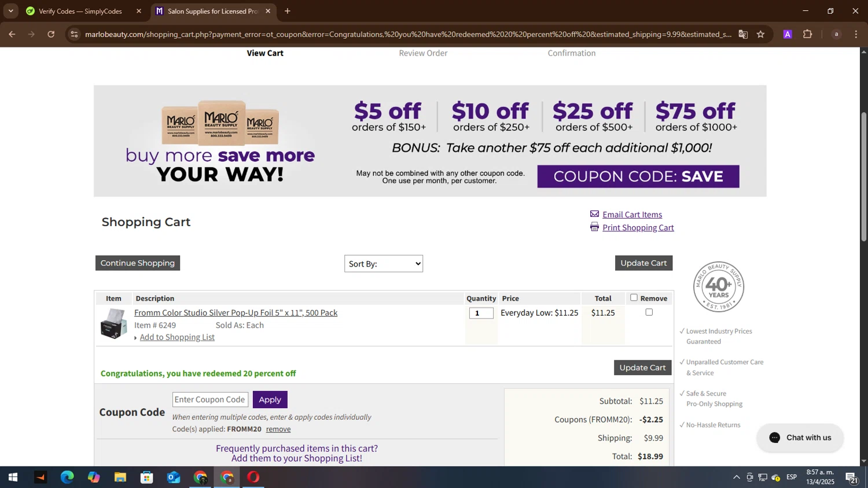Expand the Sort By dropdown
This screenshot has width=868, height=488.
[x=384, y=264]
